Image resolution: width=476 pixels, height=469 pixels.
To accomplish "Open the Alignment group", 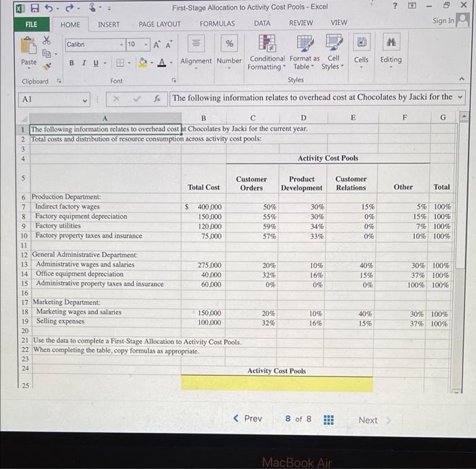I will 196,52.
